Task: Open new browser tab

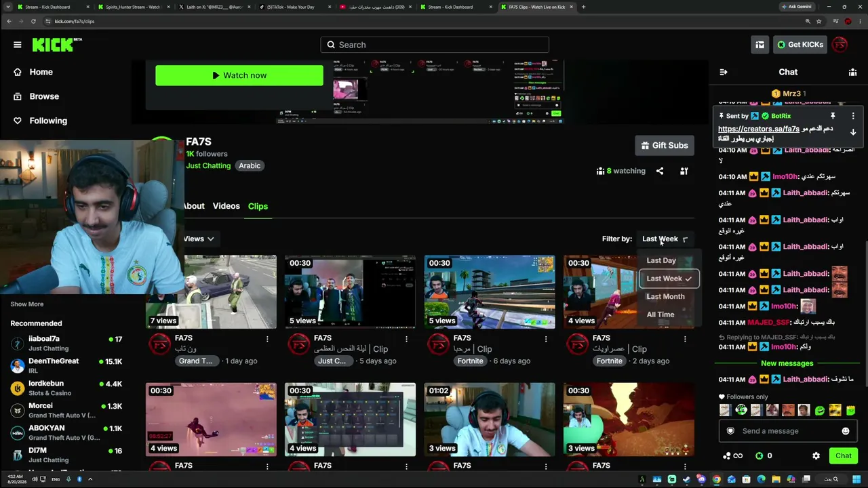Action: pos(584,7)
